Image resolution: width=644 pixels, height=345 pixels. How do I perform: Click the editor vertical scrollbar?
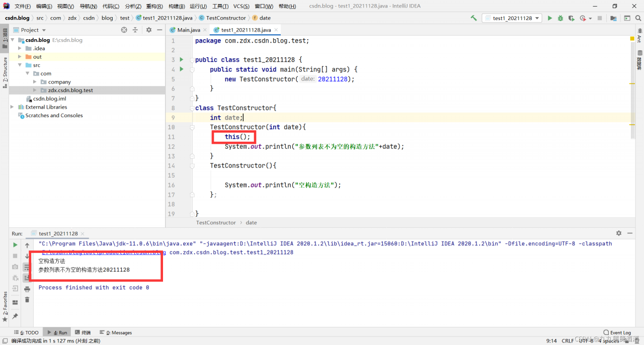(632, 90)
